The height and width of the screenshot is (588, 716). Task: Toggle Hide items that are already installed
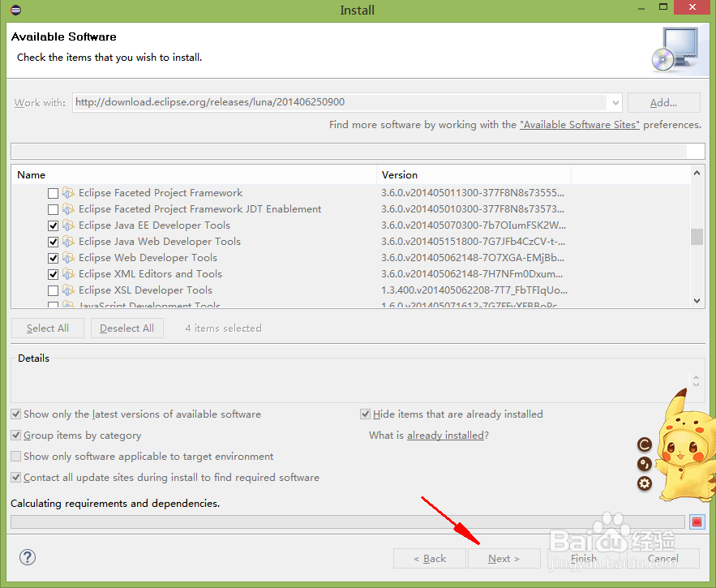click(366, 414)
